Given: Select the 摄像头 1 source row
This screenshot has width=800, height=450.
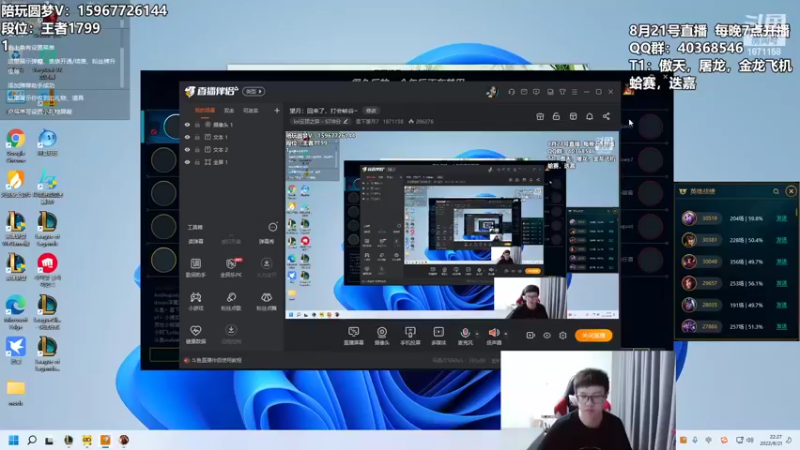Looking at the screenshot, I should (232, 124).
